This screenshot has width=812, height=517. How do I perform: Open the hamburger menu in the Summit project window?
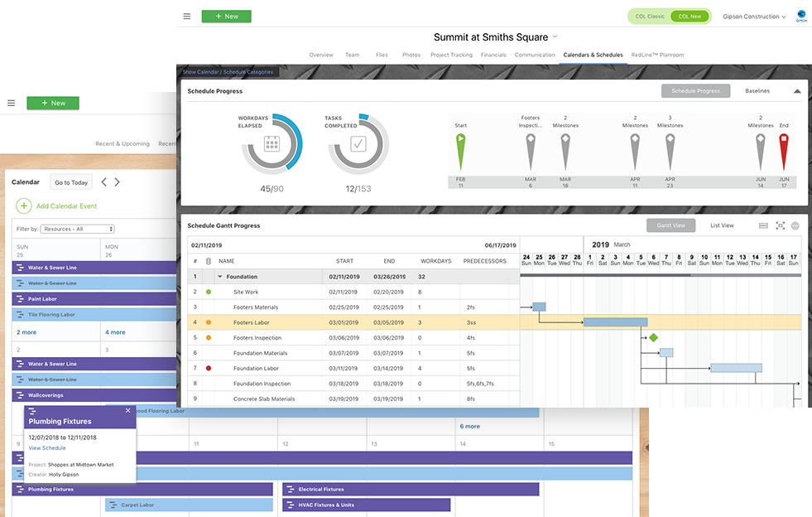coord(187,17)
